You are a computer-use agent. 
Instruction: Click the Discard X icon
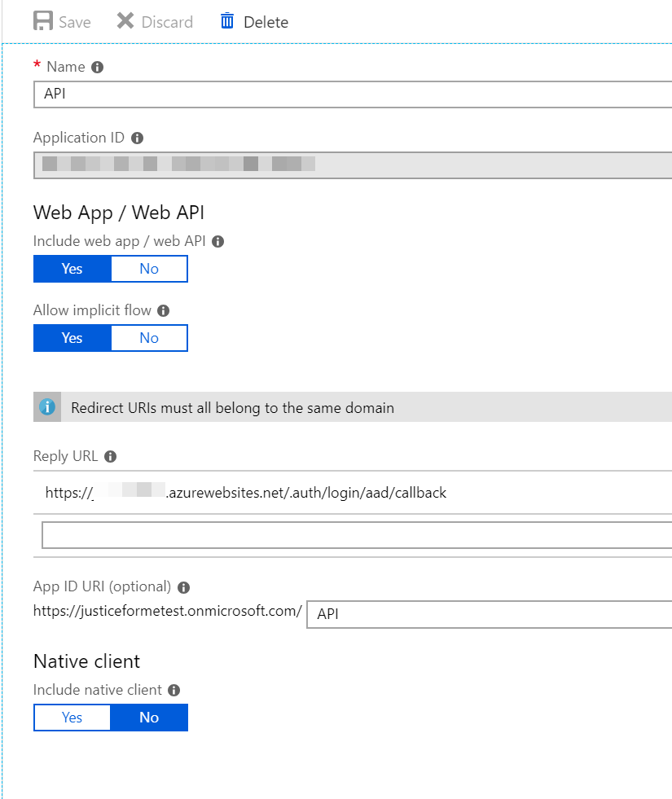[x=125, y=21]
